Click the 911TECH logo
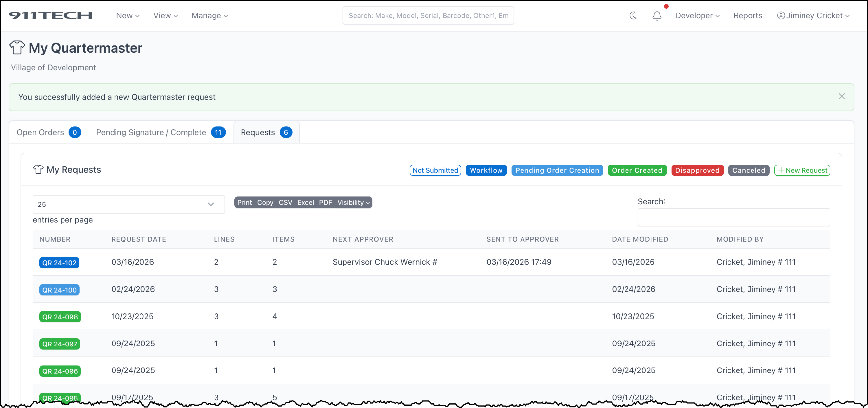This screenshot has width=868, height=408. coord(51,16)
